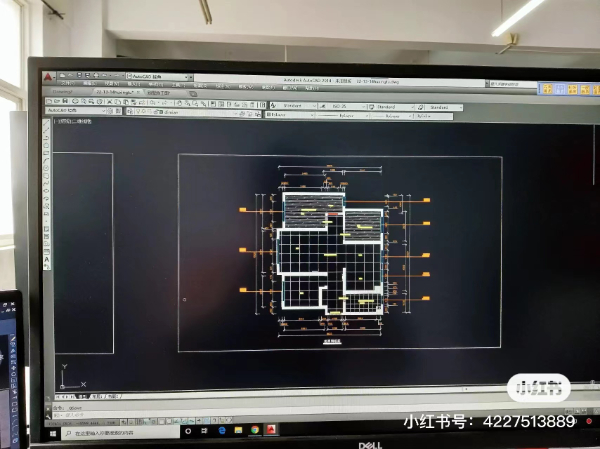Switch to the Drawing1 file tab

click(62, 92)
